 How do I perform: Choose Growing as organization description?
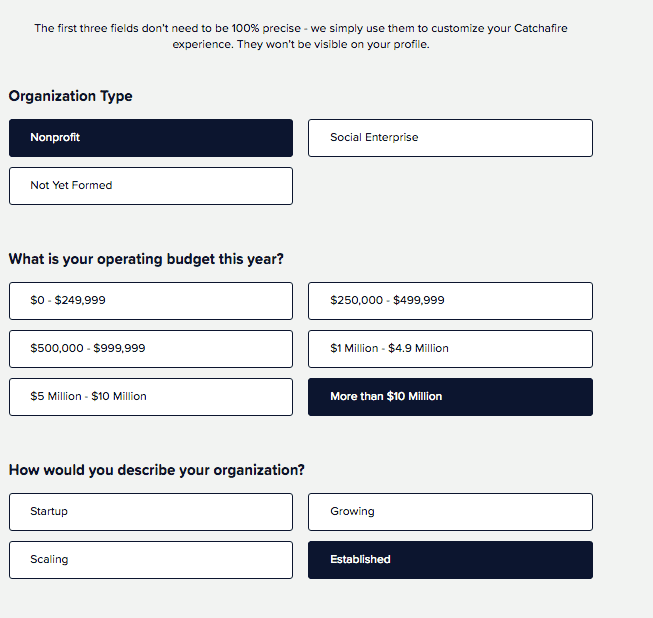tap(450, 512)
